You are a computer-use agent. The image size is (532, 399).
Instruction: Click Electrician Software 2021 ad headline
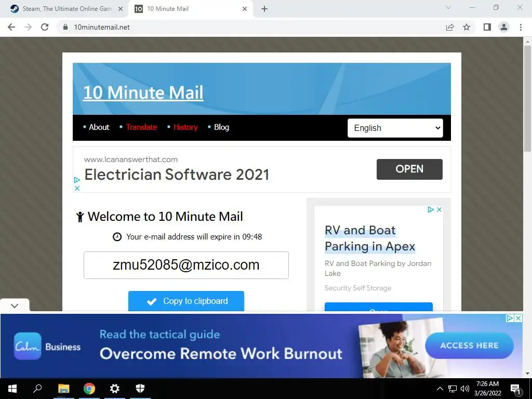177,175
